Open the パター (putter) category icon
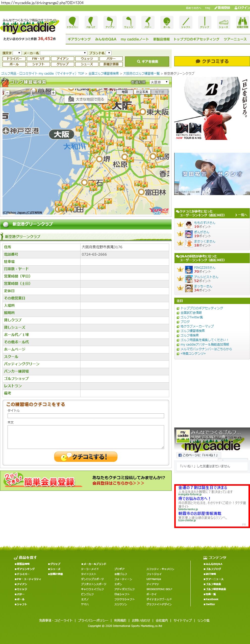Image resolution: width=250 pixels, height=644 pixels. 148,22
